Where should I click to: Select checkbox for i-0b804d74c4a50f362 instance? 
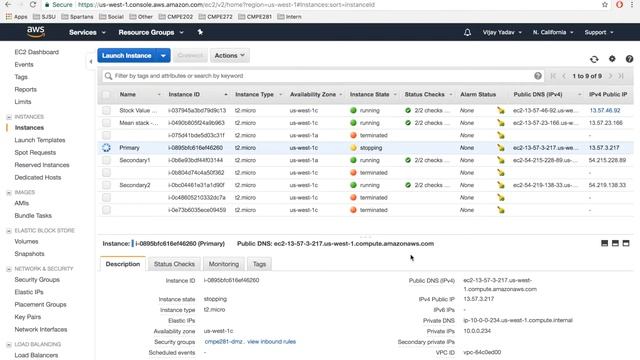pos(106,173)
